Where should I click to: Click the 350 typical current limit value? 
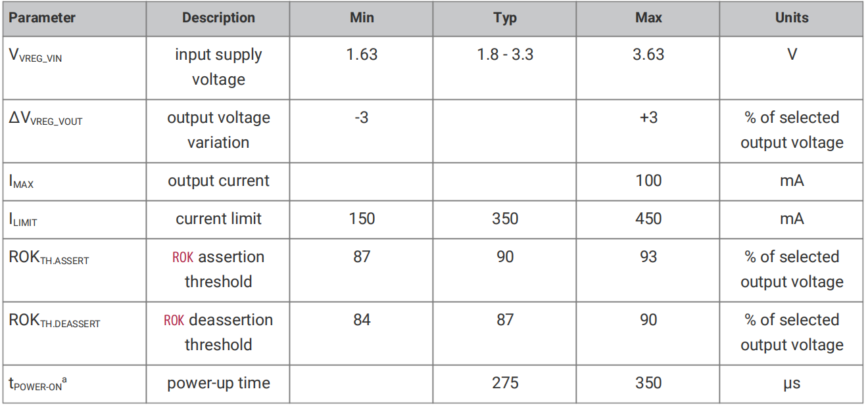coord(505,219)
